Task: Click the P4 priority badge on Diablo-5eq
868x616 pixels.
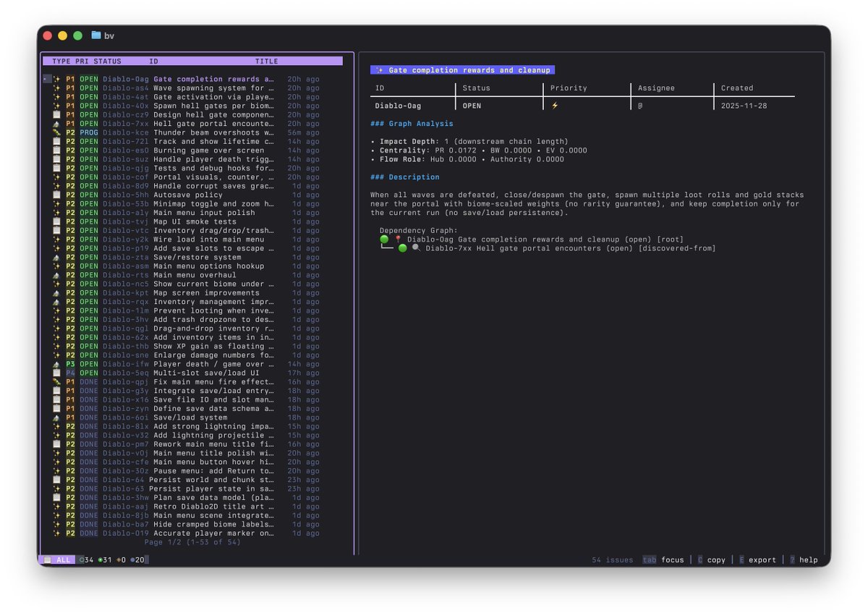Action: point(70,373)
